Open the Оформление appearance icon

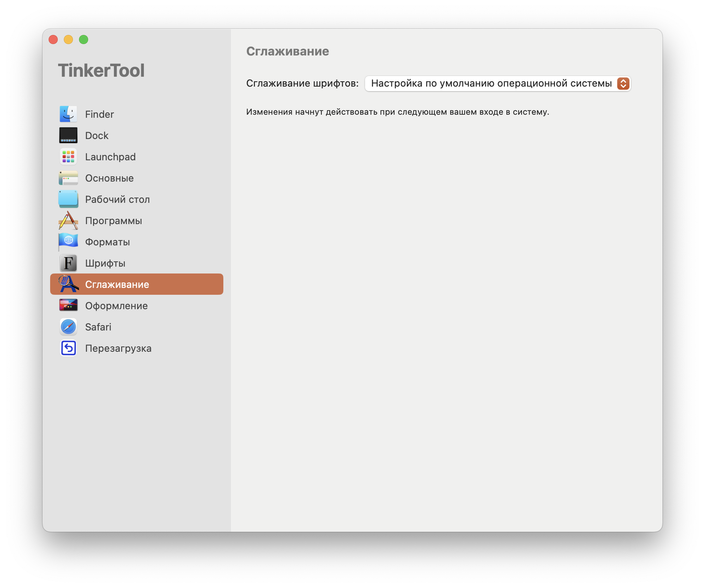click(68, 305)
